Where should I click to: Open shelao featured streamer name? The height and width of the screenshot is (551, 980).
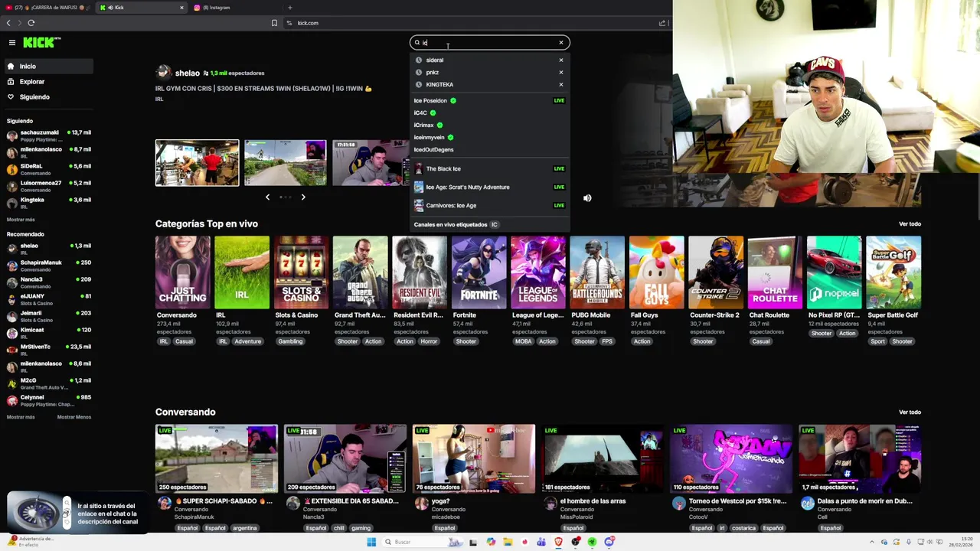click(188, 73)
